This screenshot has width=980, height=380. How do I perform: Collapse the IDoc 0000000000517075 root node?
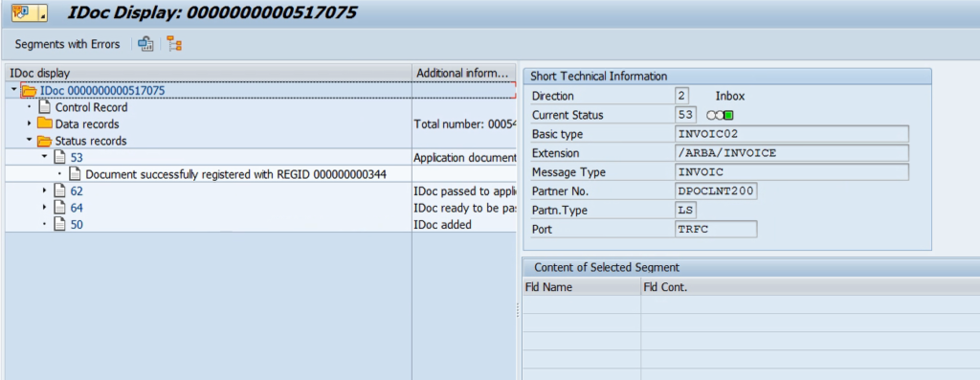13,91
